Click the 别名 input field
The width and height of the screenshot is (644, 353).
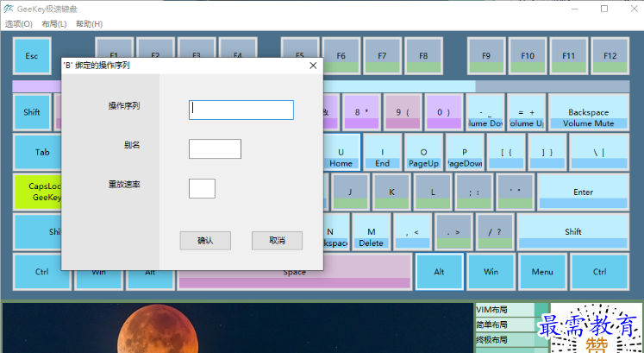tap(215, 148)
